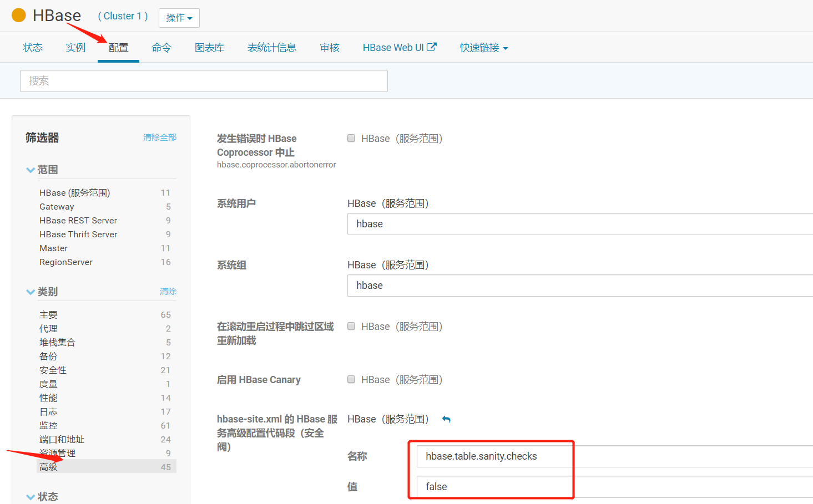This screenshot has height=504, width=813.
Task: Select the 端口和地址 category filter
Action: click(62, 439)
